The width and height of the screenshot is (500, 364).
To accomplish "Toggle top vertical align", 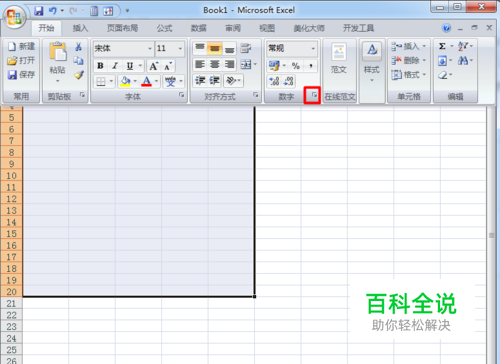I will 200,48.
